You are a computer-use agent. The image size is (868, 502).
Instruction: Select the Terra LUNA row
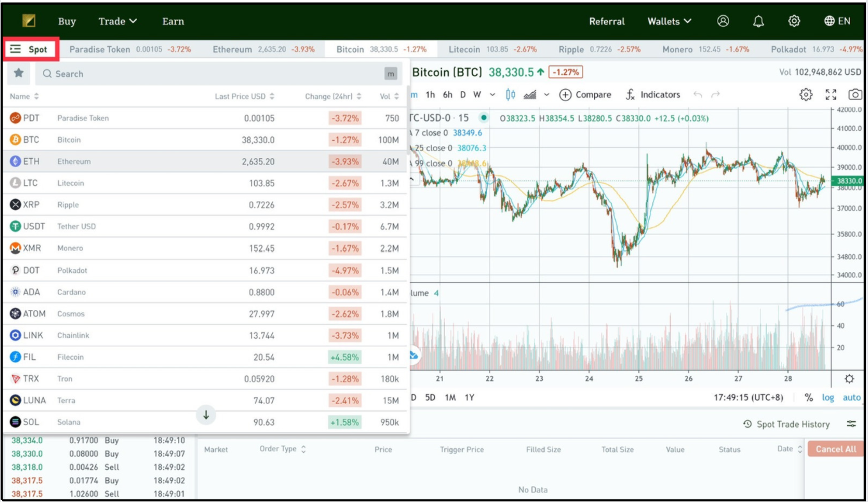coord(205,400)
